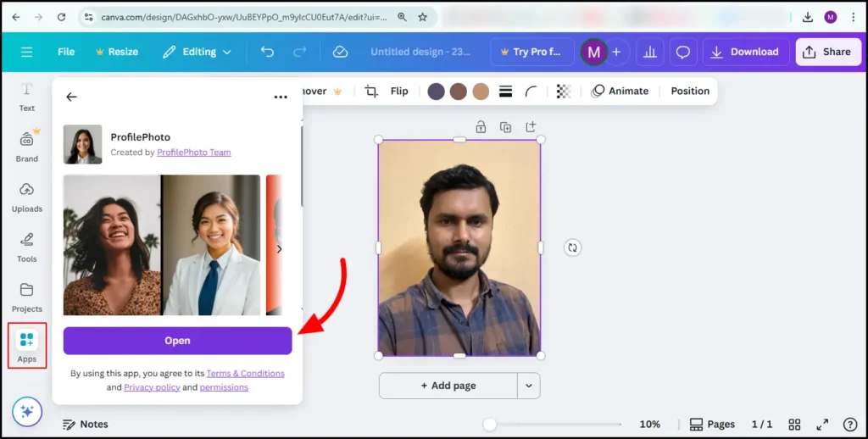Enter fullscreen present mode
This screenshot has height=439, width=868.
822,425
